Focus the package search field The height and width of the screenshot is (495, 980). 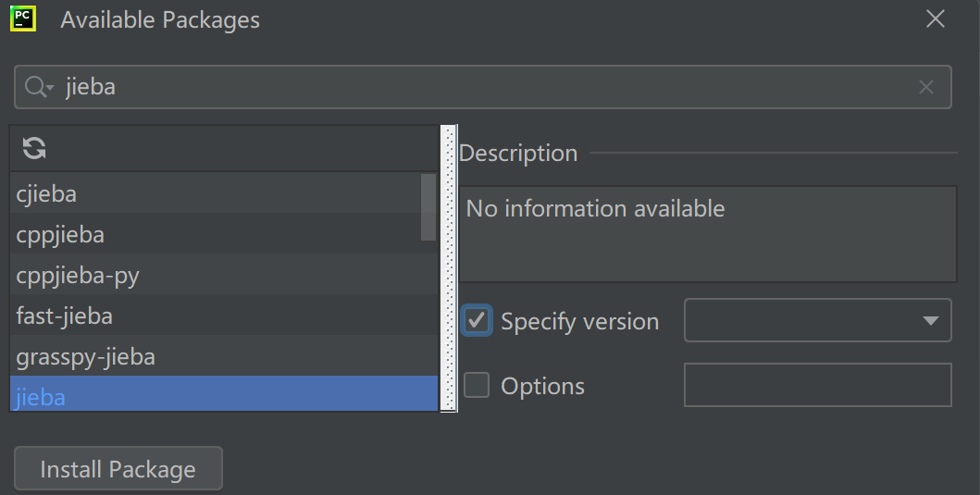tap(482, 87)
